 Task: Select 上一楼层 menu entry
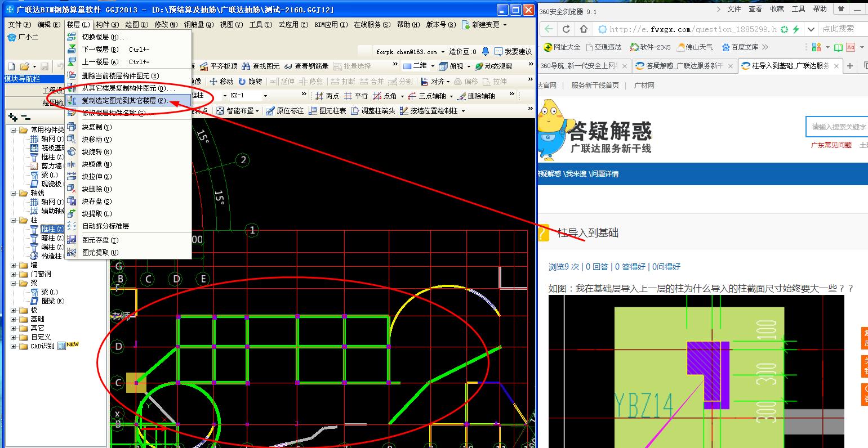pyautogui.click(x=128, y=62)
